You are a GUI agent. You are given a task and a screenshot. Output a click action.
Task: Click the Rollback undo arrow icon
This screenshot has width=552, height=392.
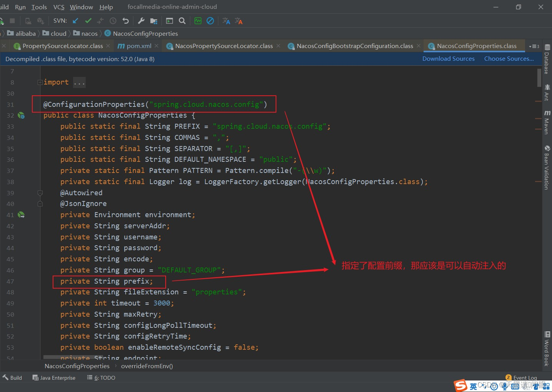126,21
